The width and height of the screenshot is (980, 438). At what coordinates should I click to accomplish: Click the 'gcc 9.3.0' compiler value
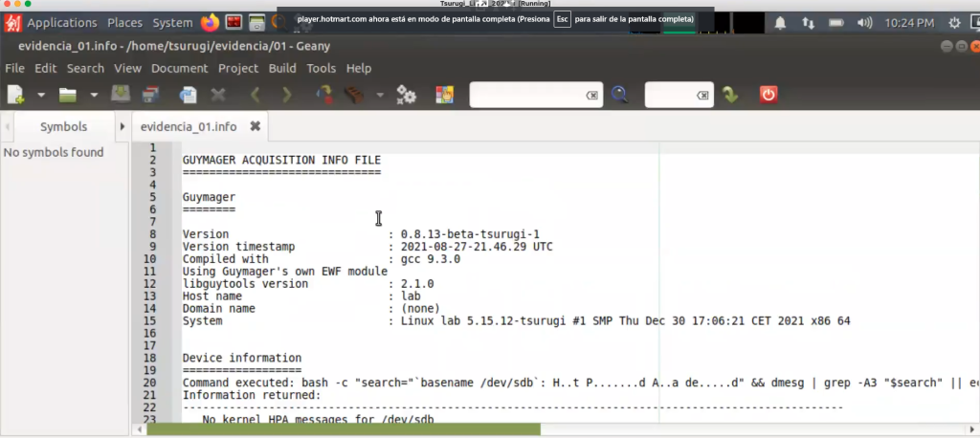tap(430, 259)
